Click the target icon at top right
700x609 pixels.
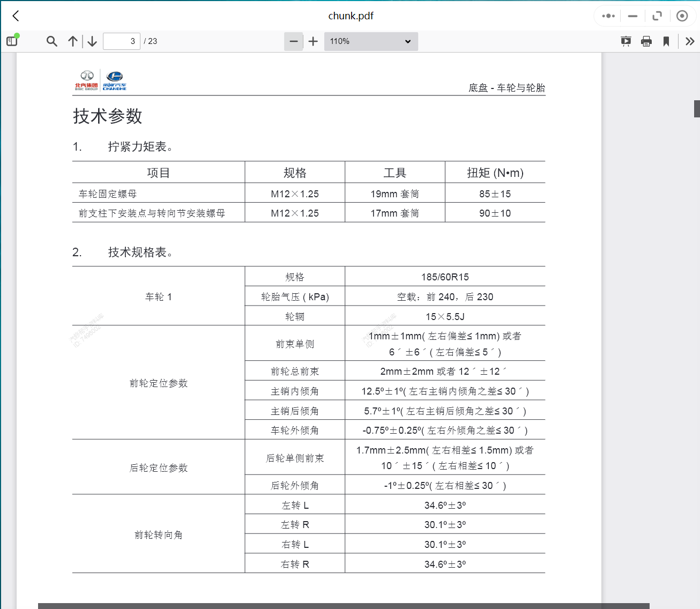(682, 16)
